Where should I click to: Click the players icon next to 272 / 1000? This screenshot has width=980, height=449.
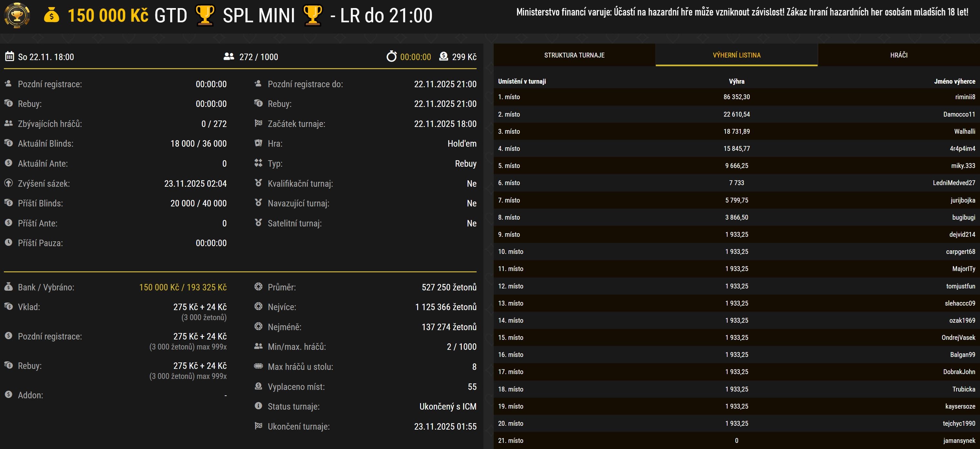pyautogui.click(x=229, y=57)
